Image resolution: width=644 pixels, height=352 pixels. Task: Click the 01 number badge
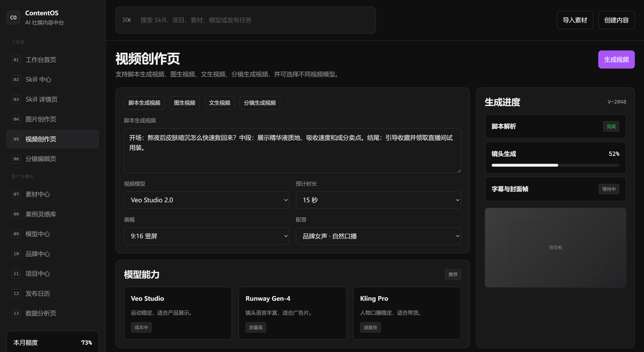pos(16,60)
